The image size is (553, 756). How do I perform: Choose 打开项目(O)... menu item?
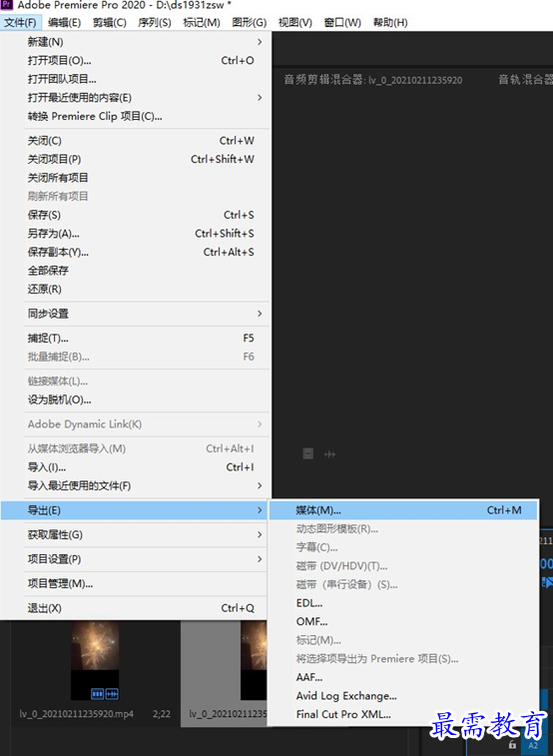click(x=135, y=60)
